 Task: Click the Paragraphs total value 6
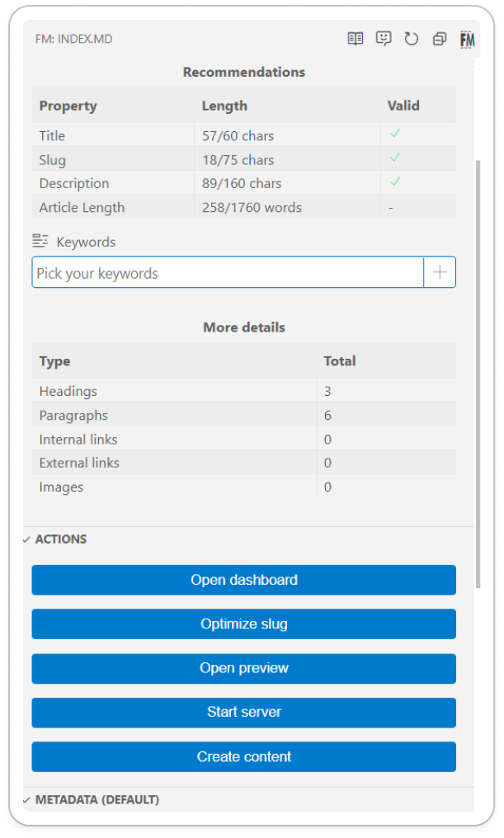click(x=327, y=415)
